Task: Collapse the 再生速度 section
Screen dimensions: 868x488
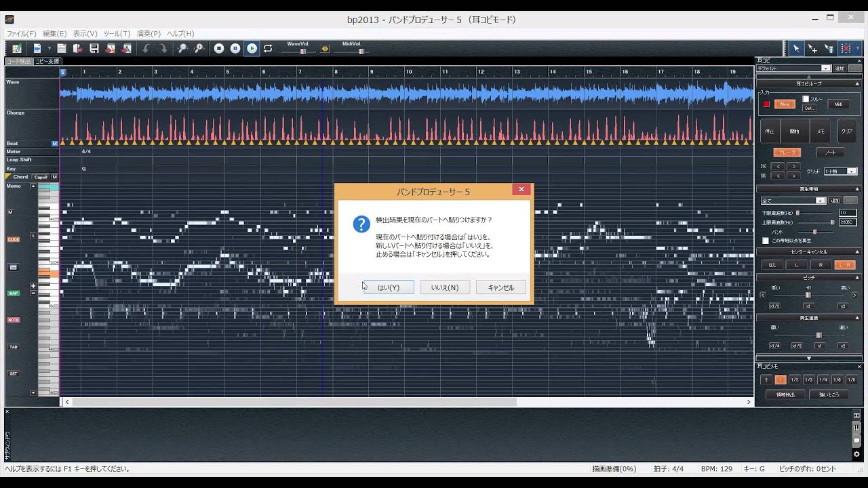Action: [x=857, y=317]
